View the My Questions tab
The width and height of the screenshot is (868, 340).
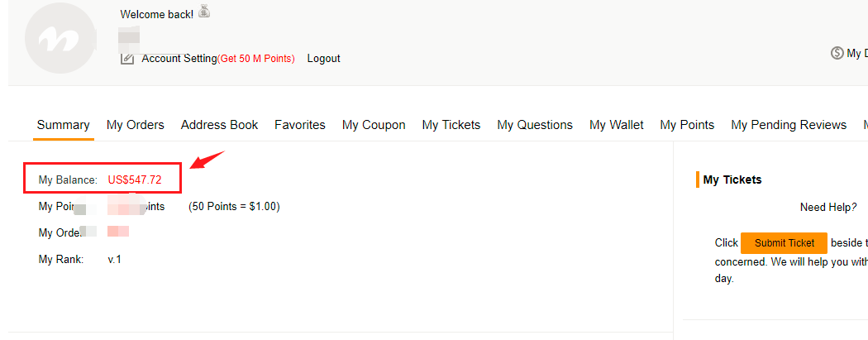click(535, 125)
